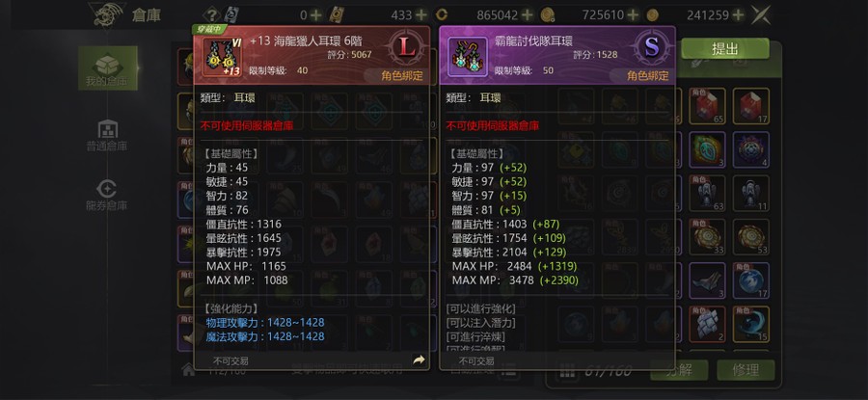Image resolution: width=868 pixels, height=400 pixels.
Task: Click the share arrow icon in the tooltip
Action: [420, 360]
